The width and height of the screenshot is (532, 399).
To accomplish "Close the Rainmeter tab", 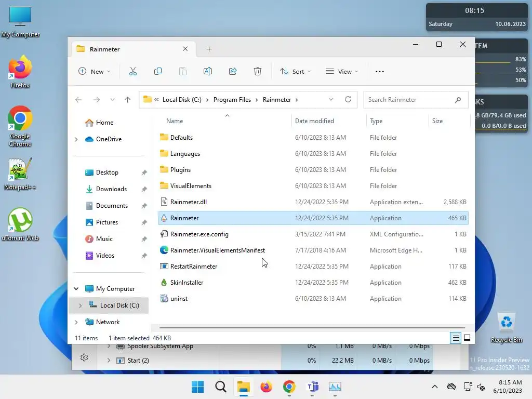I will click(x=185, y=49).
